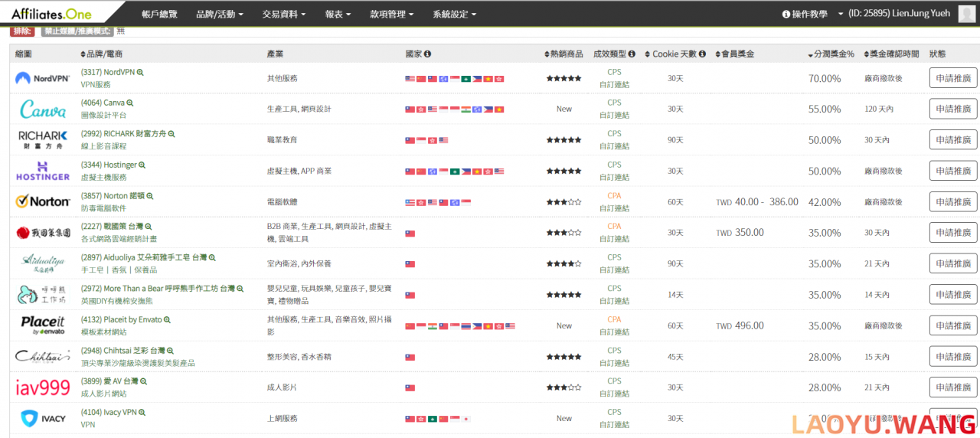
Task: Click the CPA label in Norton row
Action: [614, 195]
